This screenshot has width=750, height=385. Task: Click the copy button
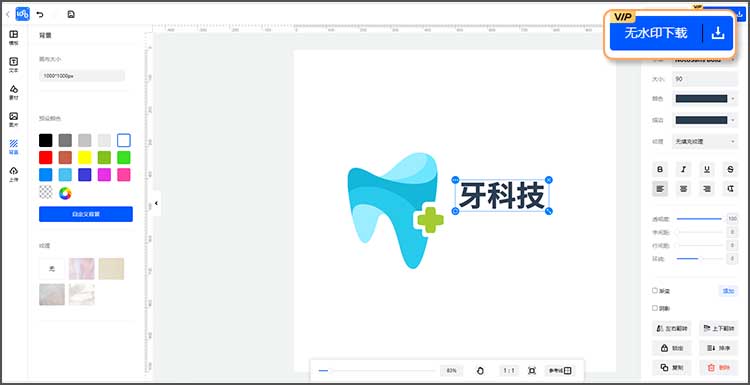tap(672, 368)
